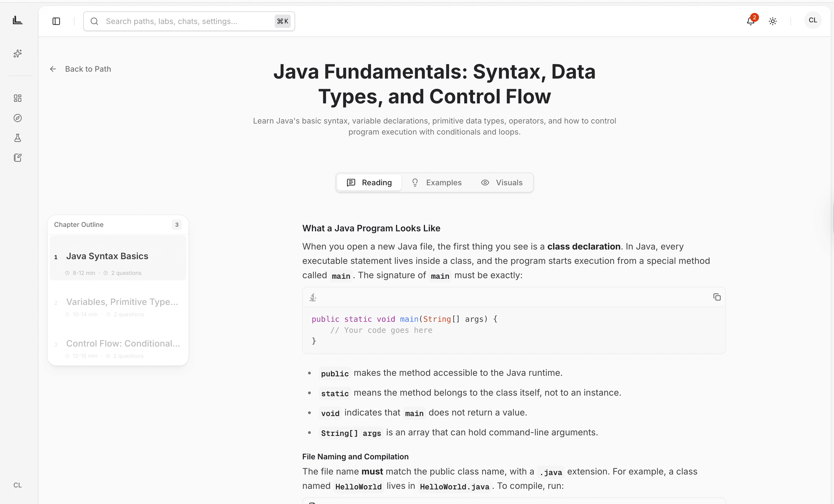Screen dimensions: 834x504
Task: Open the dashboard grid icon in sidebar
Action: click(18, 98)
